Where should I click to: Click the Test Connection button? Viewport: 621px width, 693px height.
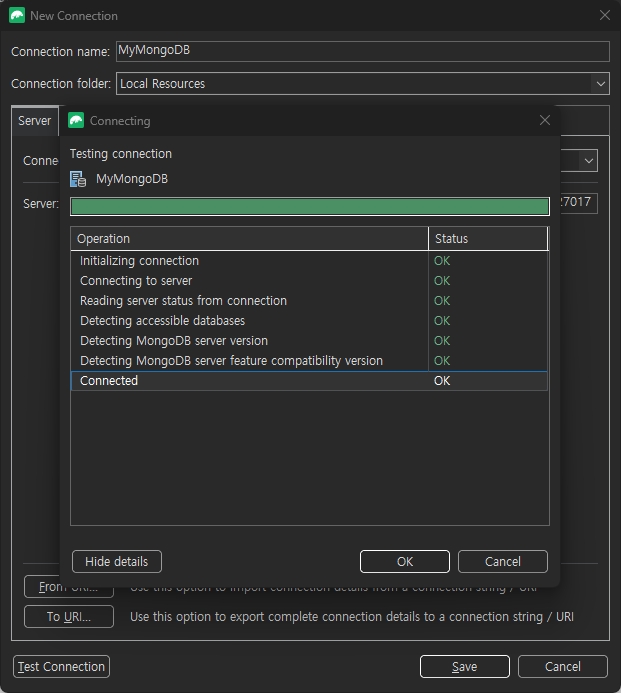click(x=61, y=666)
